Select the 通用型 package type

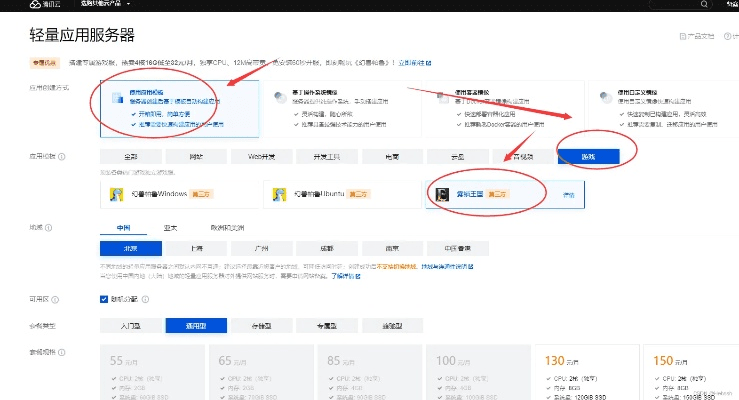pyautogui.click(x=196, y=326)
